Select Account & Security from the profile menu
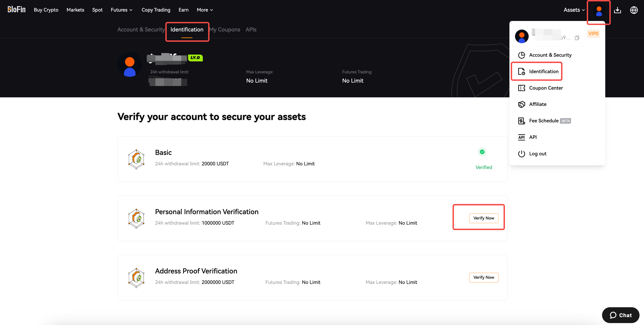Image resolution: width=644 pixels, height=325 pixels. (x=550, y=55)
